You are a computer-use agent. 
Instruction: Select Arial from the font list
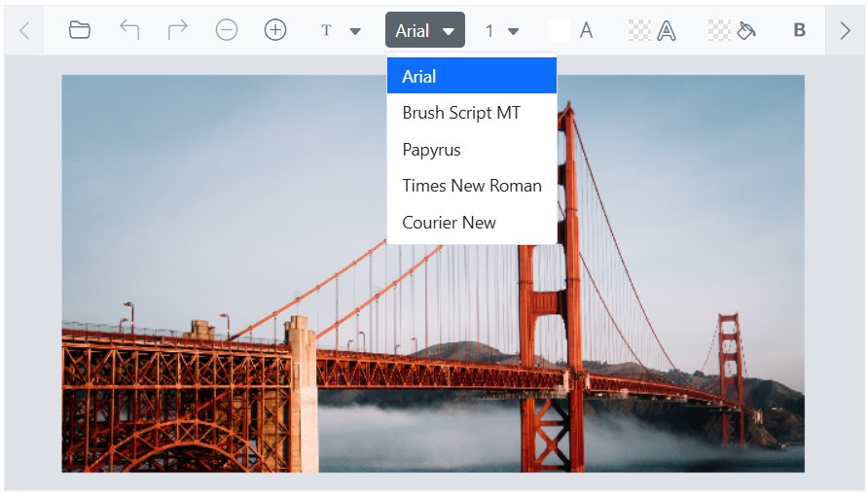click(x=472, y=76)
